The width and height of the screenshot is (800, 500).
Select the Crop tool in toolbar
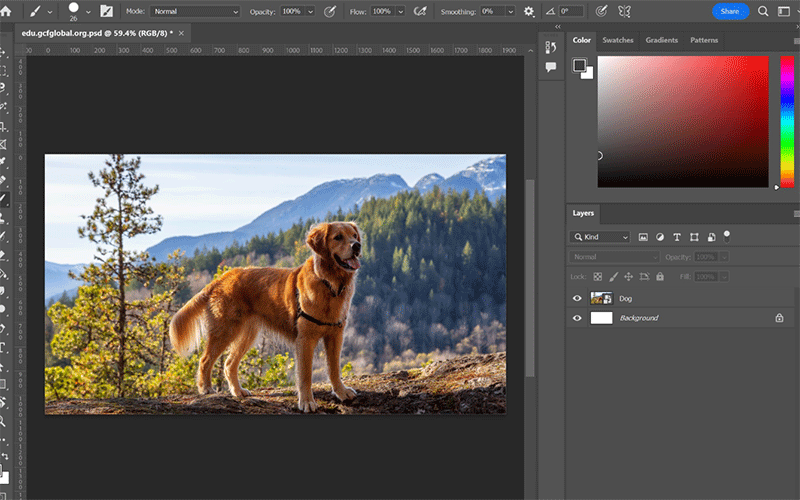click(3, 126)
